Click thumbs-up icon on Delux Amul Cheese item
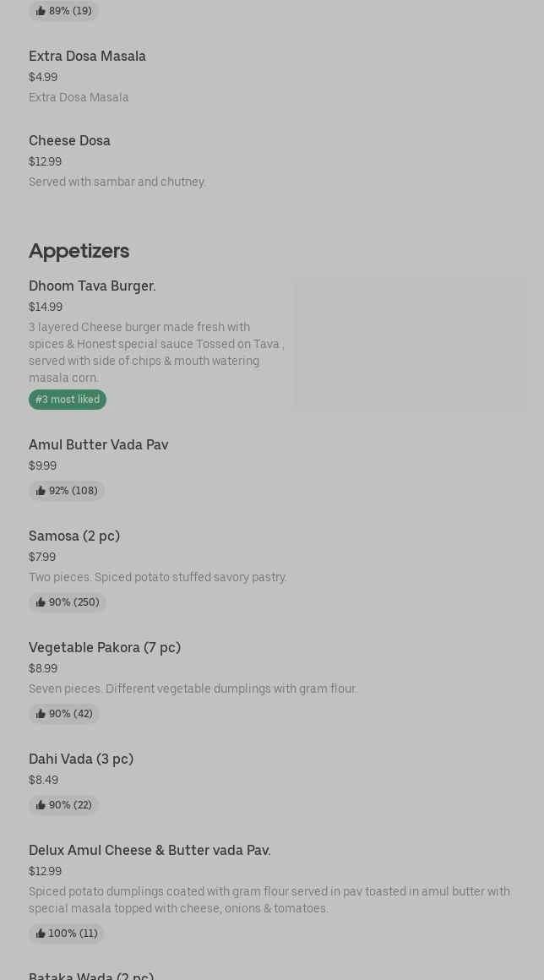The width and height of the screenshot is (544, 980). pyautogui.click(x=41, y=934)
